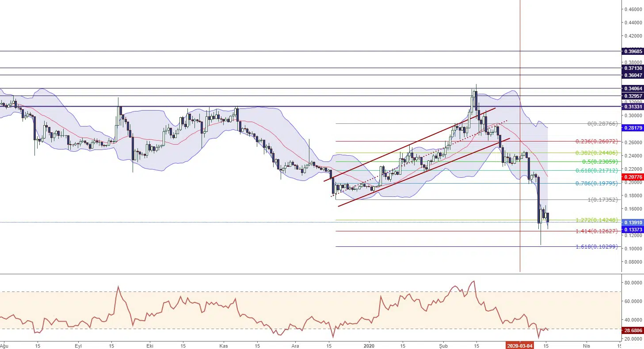Click the 2020 year label on time axis
This screenshot has height=349, width=644.
tap(370, 345)
